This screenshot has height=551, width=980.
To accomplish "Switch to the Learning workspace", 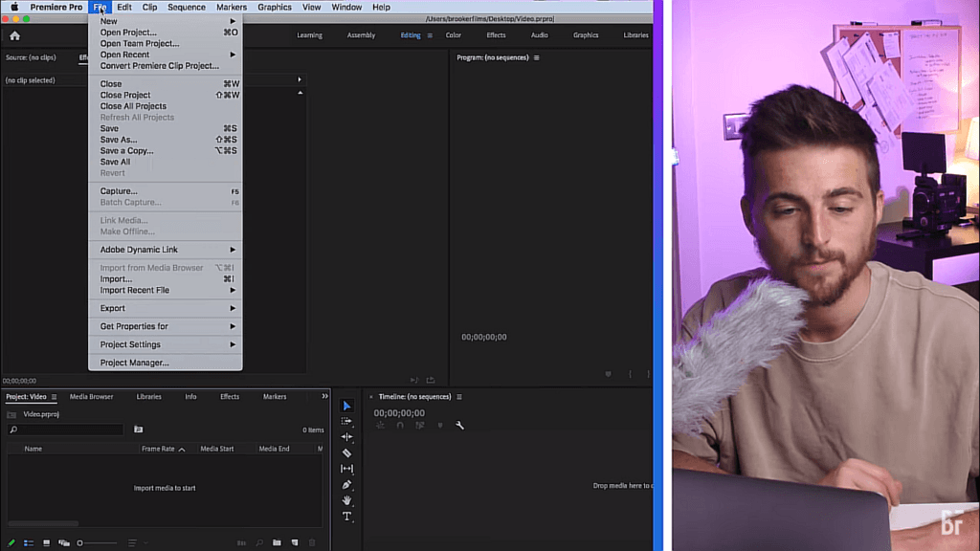I will (x=309, y=35).
